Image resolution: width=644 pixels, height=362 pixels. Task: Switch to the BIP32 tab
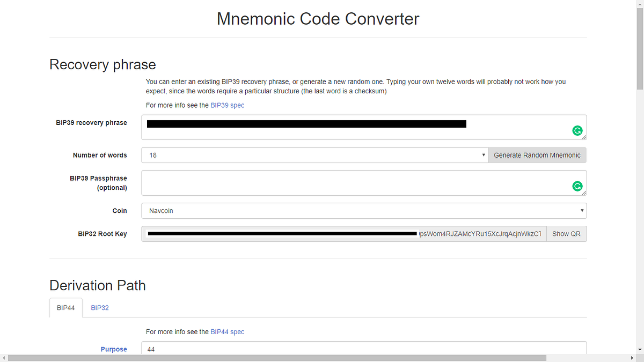point(100,307)
